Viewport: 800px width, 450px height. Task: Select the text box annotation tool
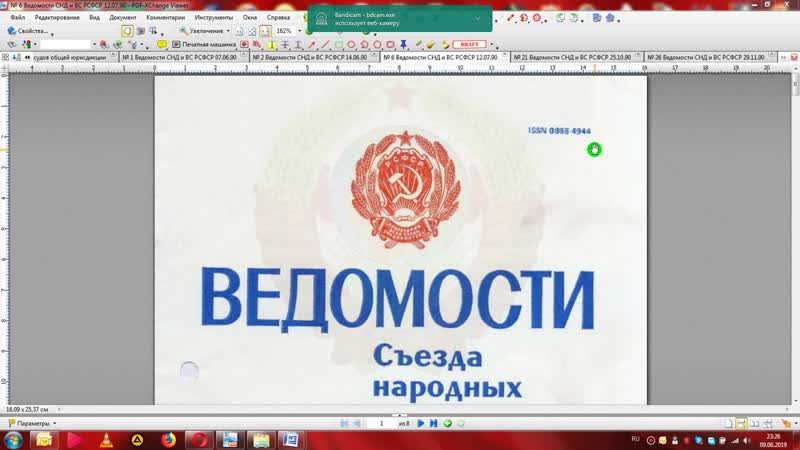click(x=244, y=44)
